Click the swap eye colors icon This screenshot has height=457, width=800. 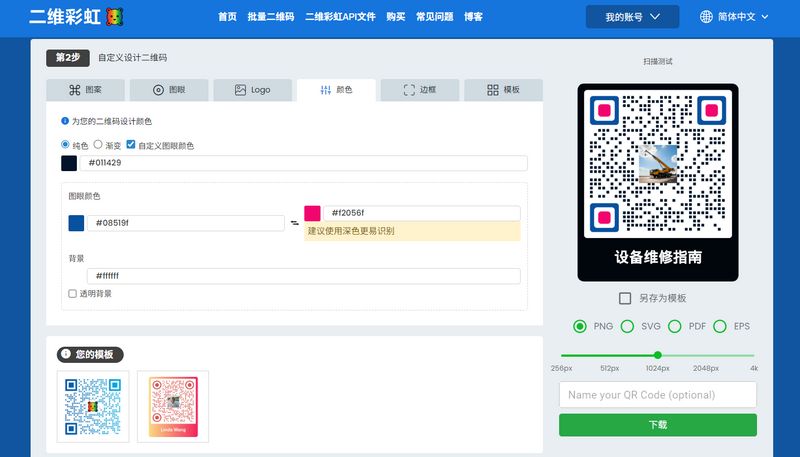295,223
